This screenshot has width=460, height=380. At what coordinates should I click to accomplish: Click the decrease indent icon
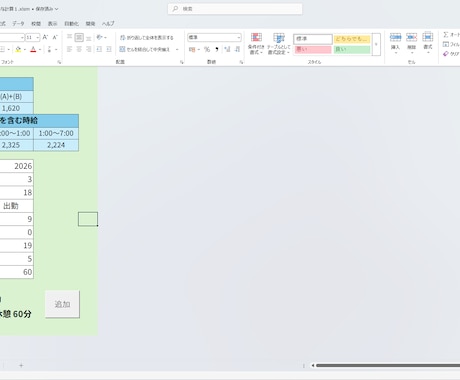point(99,49)
